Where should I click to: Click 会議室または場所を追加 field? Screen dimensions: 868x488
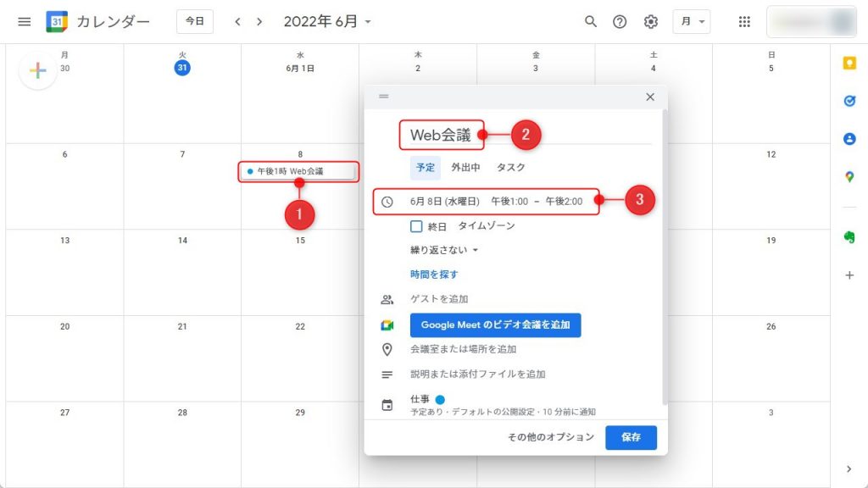coord(463,349)
